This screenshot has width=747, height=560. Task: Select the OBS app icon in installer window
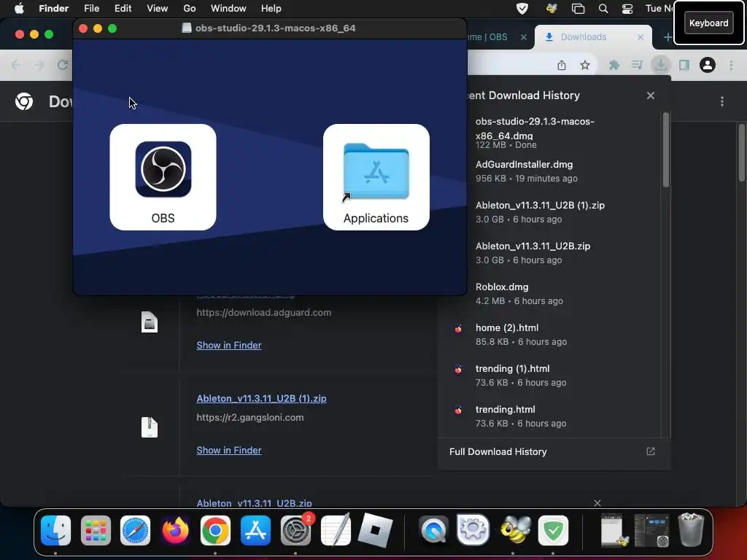[163, 169]
